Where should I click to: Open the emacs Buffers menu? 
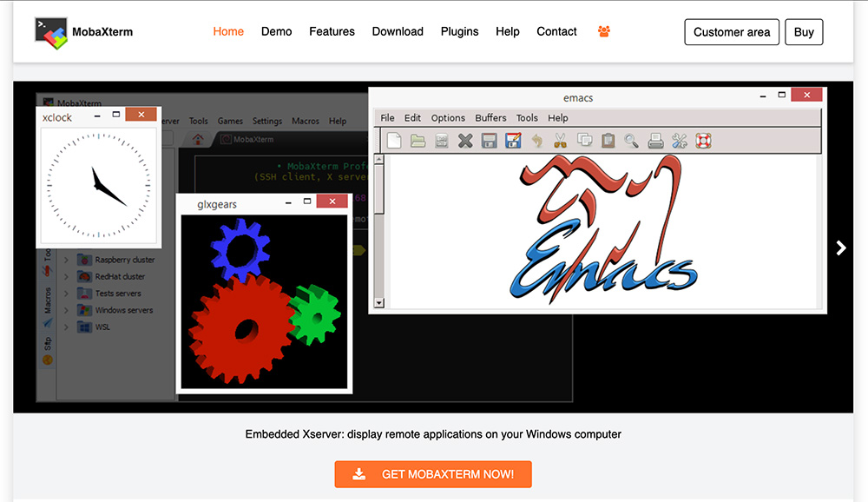tap(490, 117)
